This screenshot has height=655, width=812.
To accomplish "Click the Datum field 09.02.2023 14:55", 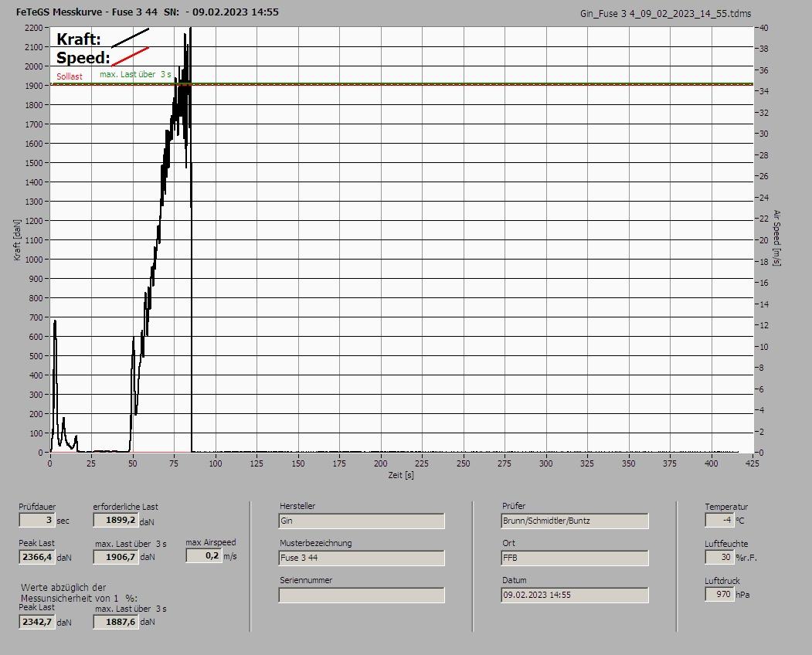I will coord(575,596).
